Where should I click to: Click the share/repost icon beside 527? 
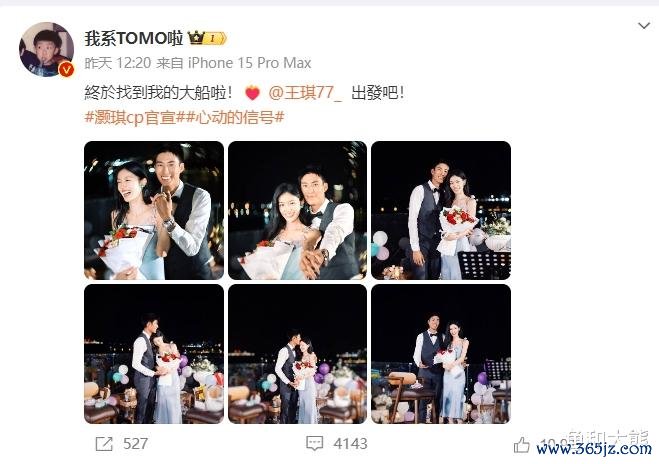(x=104, y=444)
